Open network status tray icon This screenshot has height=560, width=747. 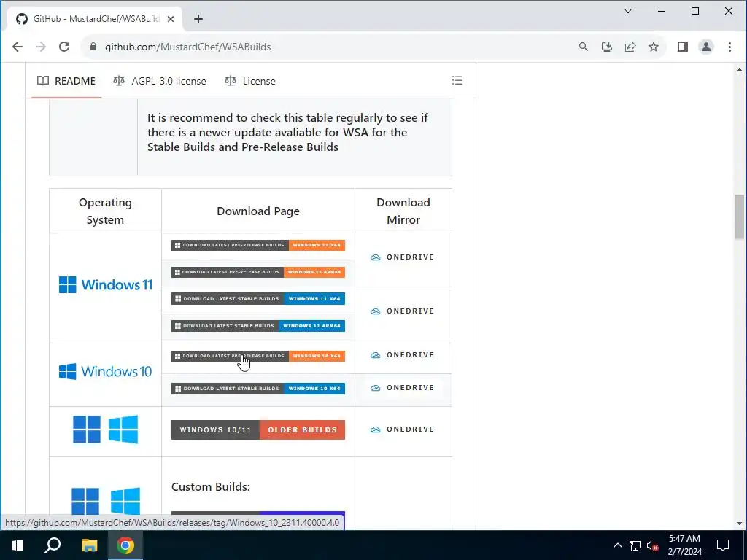coord(635,545)
